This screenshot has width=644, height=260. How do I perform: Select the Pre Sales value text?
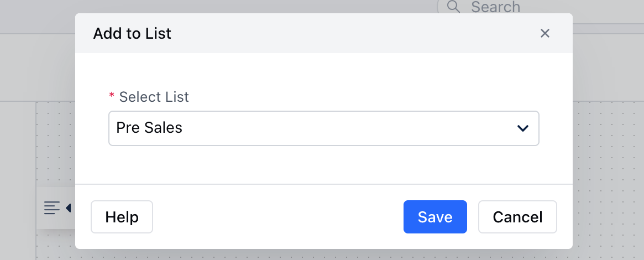click(149, 128)
